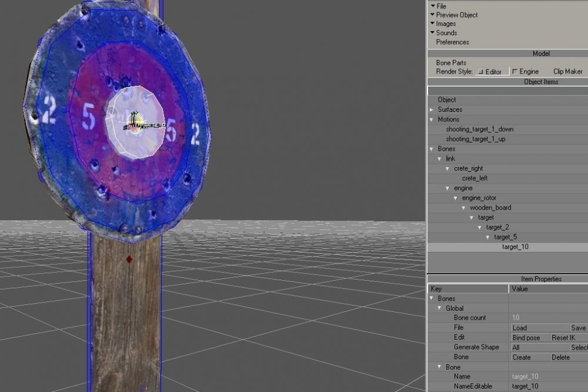Open Preferences
Viewport: 588px width, 392px height.
(453, 42)
